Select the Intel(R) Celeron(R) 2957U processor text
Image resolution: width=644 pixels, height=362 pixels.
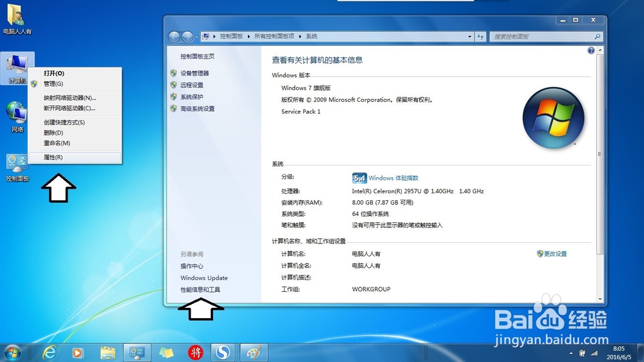click(418, 191)
